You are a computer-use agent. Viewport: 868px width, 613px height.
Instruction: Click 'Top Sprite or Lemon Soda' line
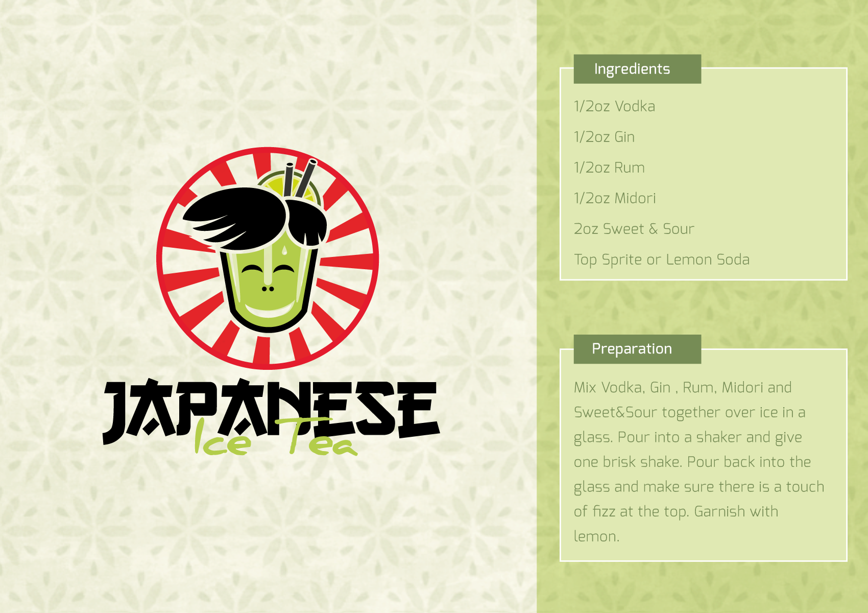662,260
